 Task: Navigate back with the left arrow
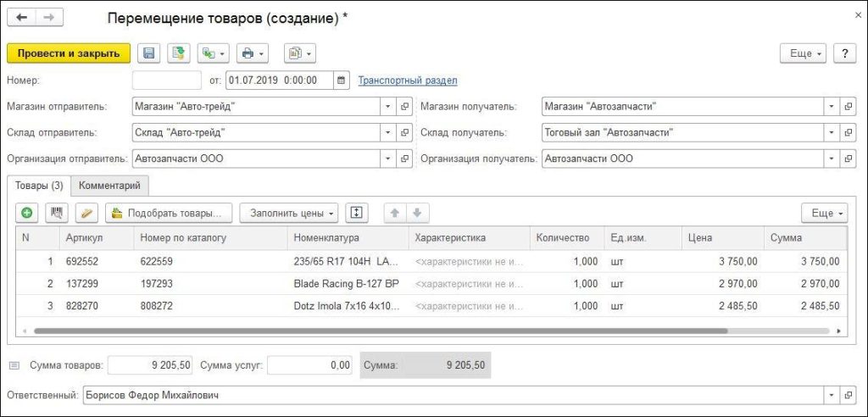click(x=20, y=17)
